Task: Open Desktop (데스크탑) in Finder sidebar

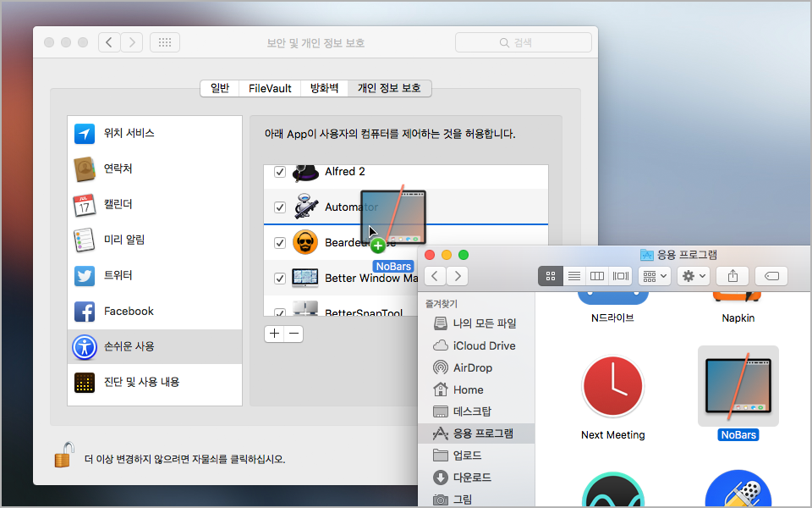Action: click(x=476, y=411)
